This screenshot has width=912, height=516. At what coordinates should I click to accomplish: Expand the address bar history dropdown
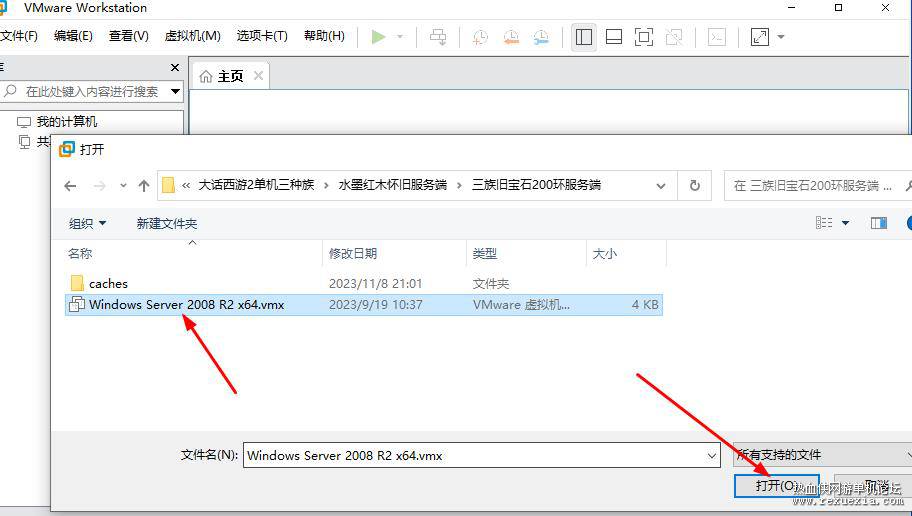(x=661, y=186)
